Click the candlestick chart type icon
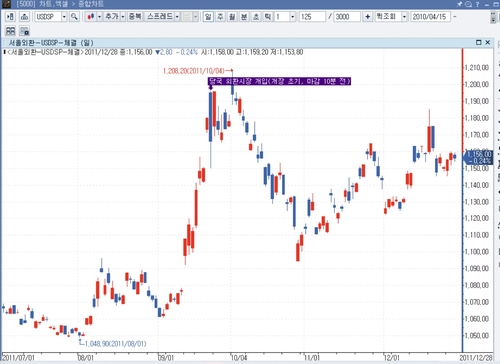500x364 pixels. pyautogui.click(x=90, y=17)
